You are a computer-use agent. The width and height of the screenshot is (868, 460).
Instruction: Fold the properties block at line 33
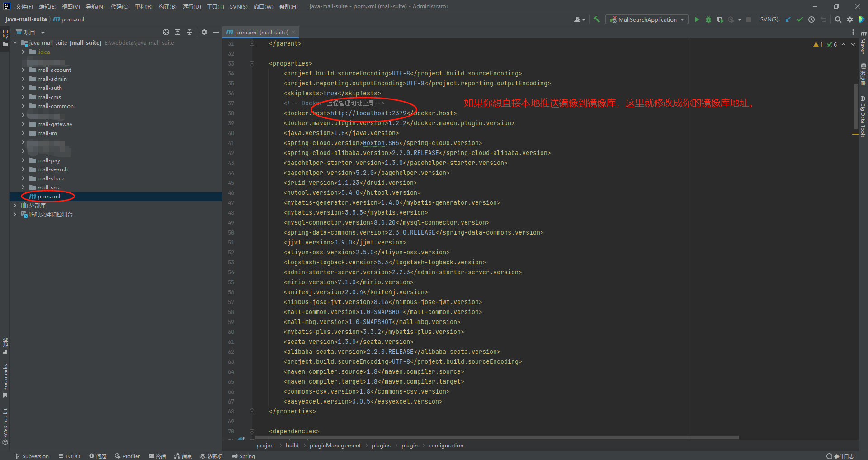[x=252, y=64]
